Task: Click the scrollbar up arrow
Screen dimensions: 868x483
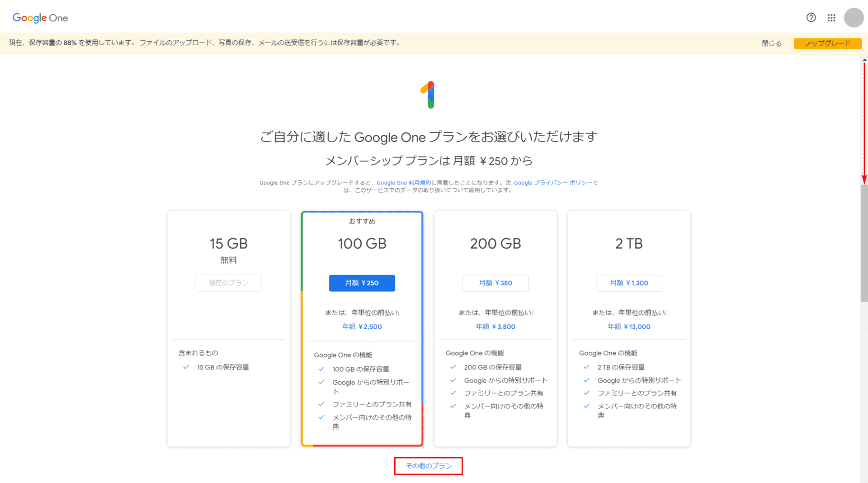Action: click(864, 59)
